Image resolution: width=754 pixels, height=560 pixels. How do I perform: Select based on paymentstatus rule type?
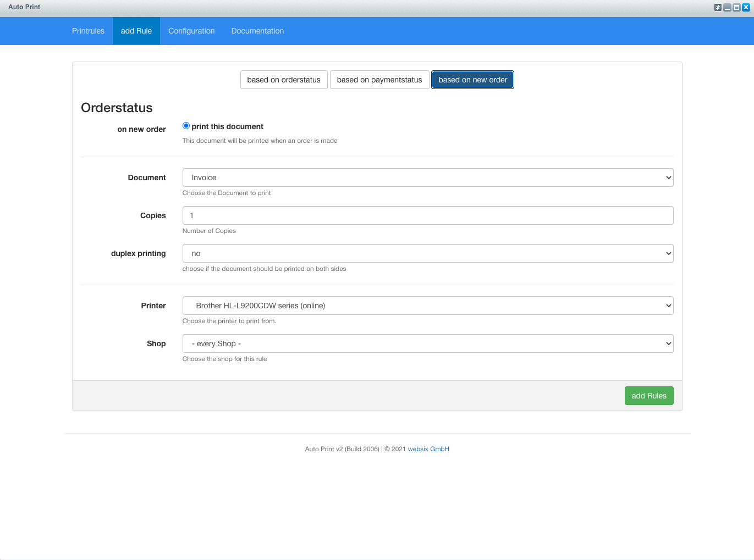[x=379, y=80]
